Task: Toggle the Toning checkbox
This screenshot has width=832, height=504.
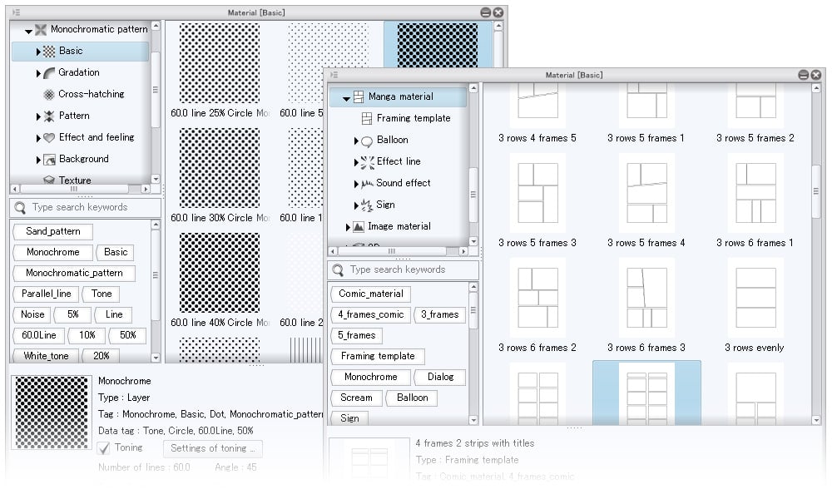Action: [x=104, y=448]
